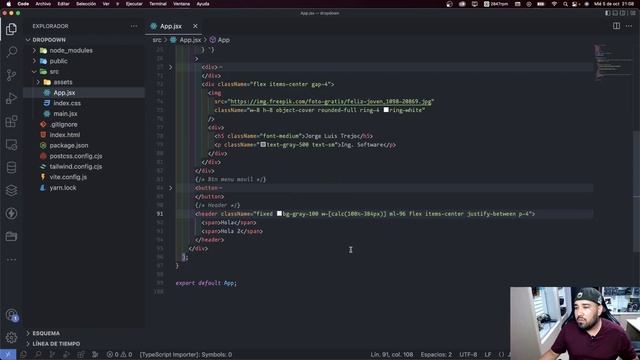
Task: Change encoding via UTF-8 status item
Action: tap(468, 354)
